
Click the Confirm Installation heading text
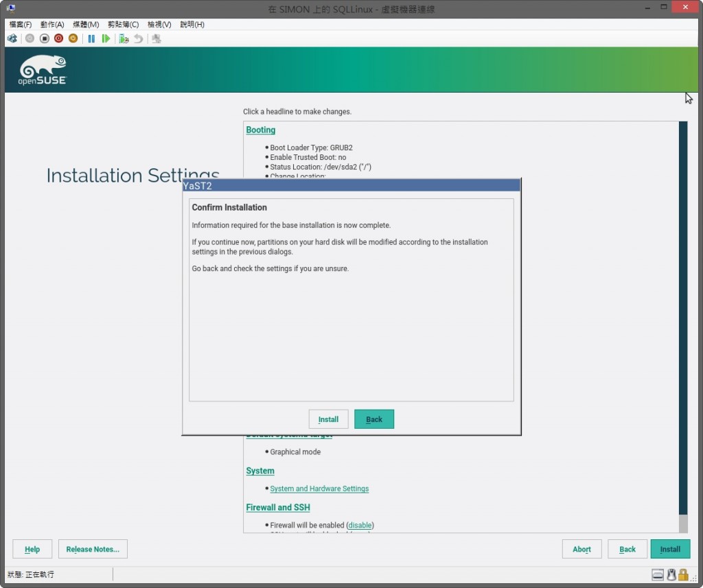pyautogui.click(x=229, y=207)
